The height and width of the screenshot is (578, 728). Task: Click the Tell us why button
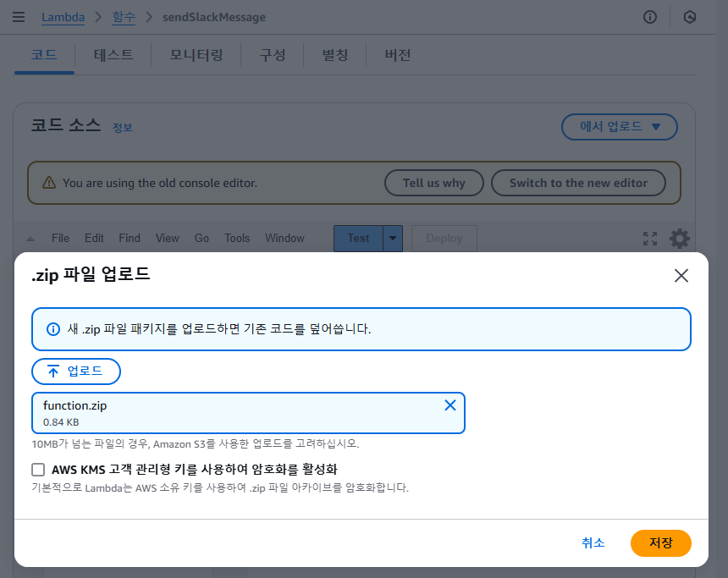click(x=434, y=183)
